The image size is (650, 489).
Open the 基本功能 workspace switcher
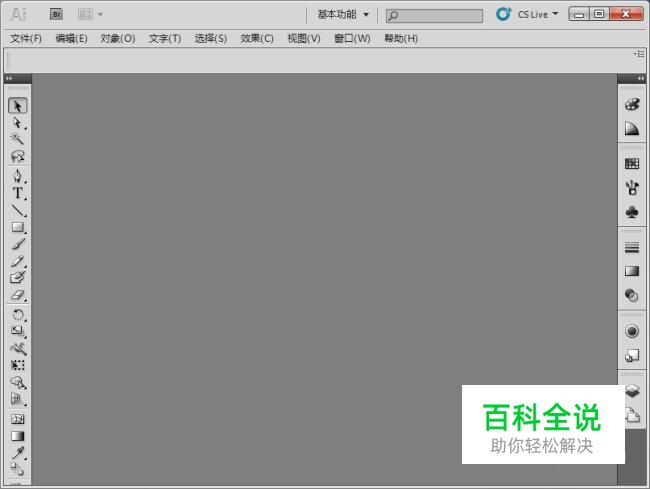click(343, 15)
